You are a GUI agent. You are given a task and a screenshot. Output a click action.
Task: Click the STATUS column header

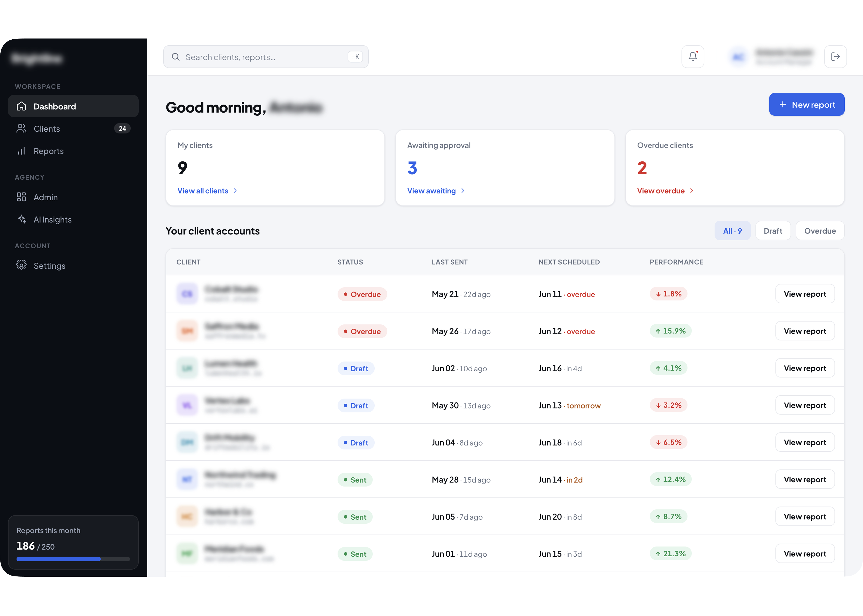(350, 262)
